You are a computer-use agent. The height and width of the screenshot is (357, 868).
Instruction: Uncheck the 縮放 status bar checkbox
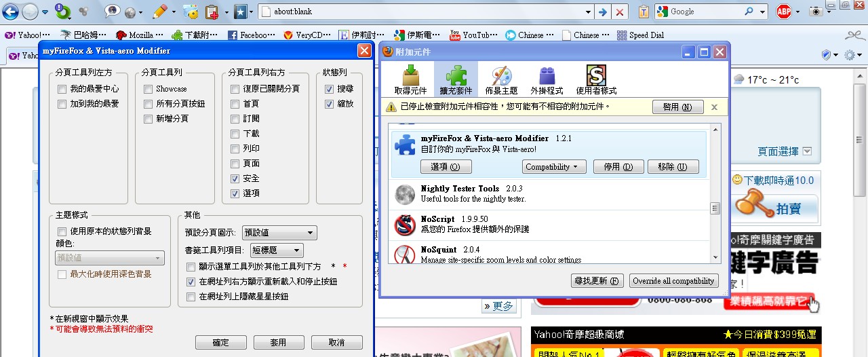[329, 104]
